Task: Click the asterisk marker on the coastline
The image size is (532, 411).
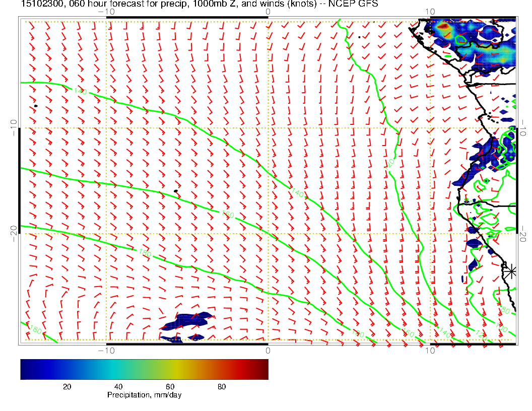Action: coord(511,271)
